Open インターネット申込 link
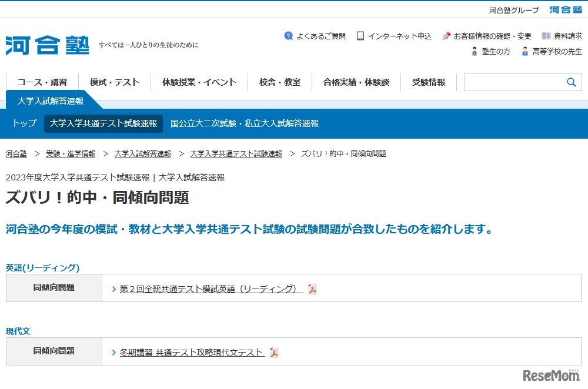 click(399, 36)
